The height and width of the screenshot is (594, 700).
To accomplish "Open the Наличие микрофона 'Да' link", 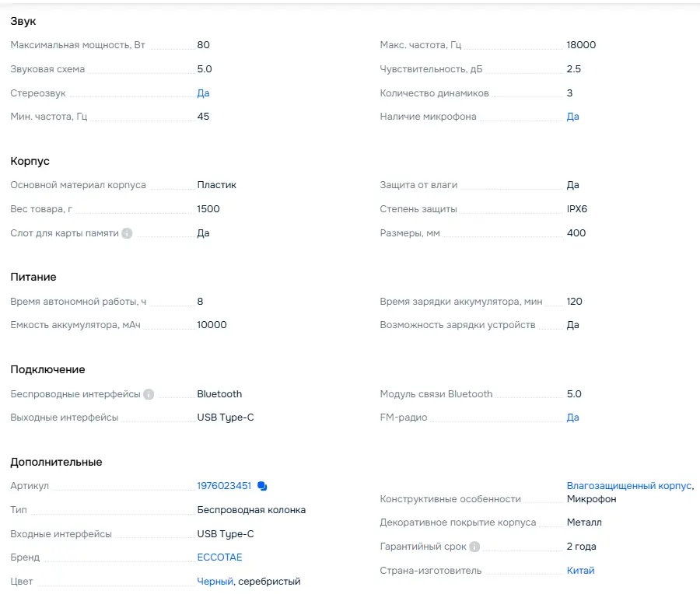I will (572, 117).
